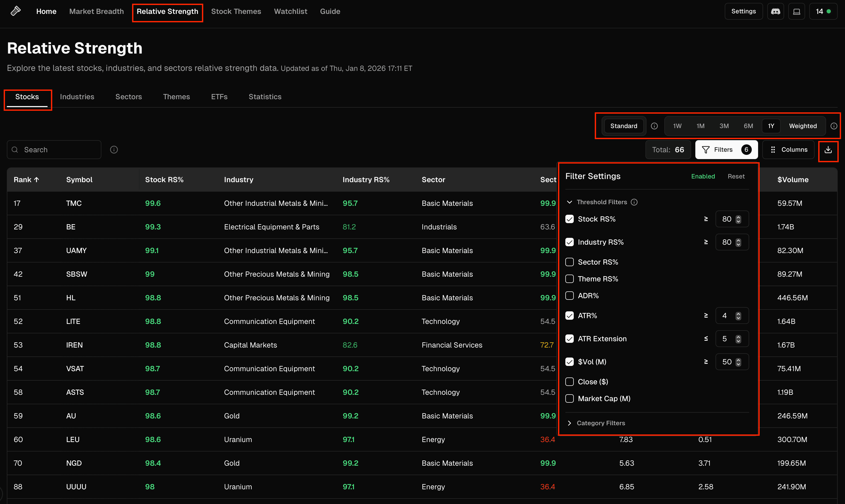Viewport: 845px width, 504px height.
Task: Open the Stock Themes menu item
Action: point(236,11)
